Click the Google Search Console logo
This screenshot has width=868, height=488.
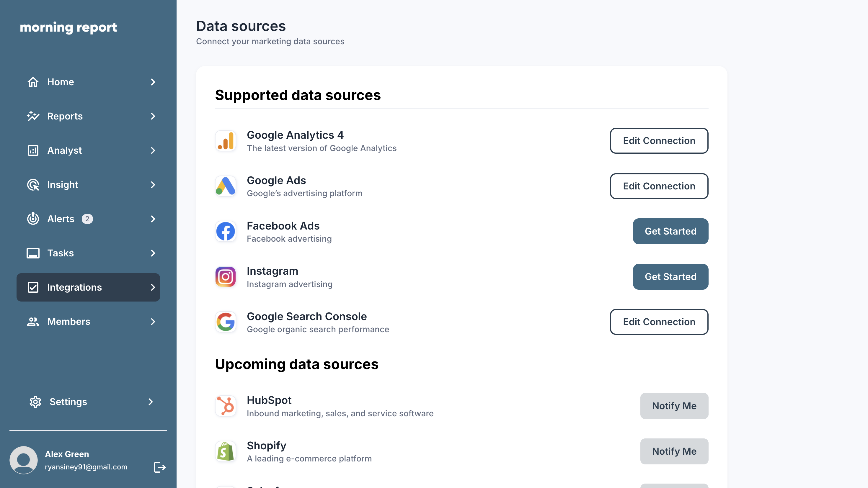226,322
